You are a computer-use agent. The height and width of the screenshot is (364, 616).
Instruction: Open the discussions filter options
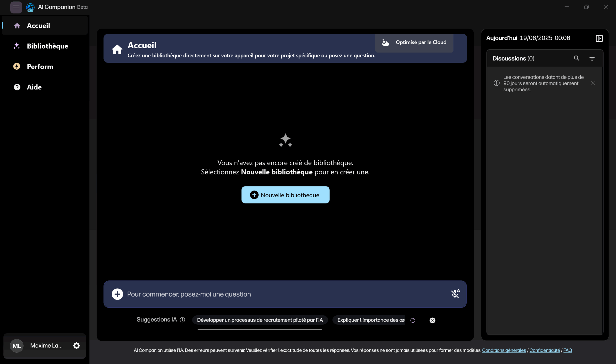coord(592,59)
